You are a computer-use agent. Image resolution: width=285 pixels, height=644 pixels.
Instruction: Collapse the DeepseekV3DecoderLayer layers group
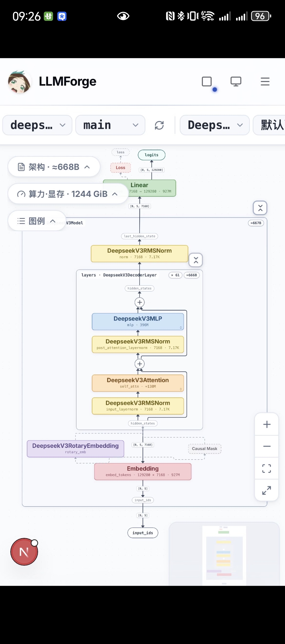196,260
